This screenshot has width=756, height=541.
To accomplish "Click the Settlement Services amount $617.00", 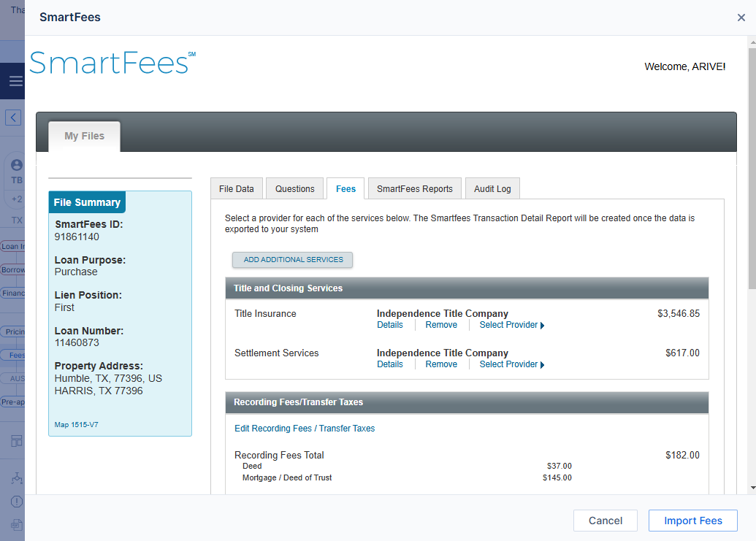I will [682, 353].
